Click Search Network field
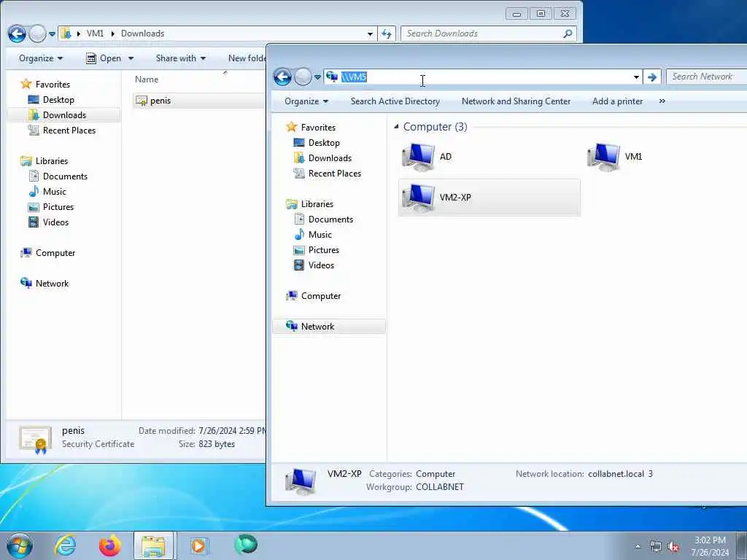 click(706, 77)
